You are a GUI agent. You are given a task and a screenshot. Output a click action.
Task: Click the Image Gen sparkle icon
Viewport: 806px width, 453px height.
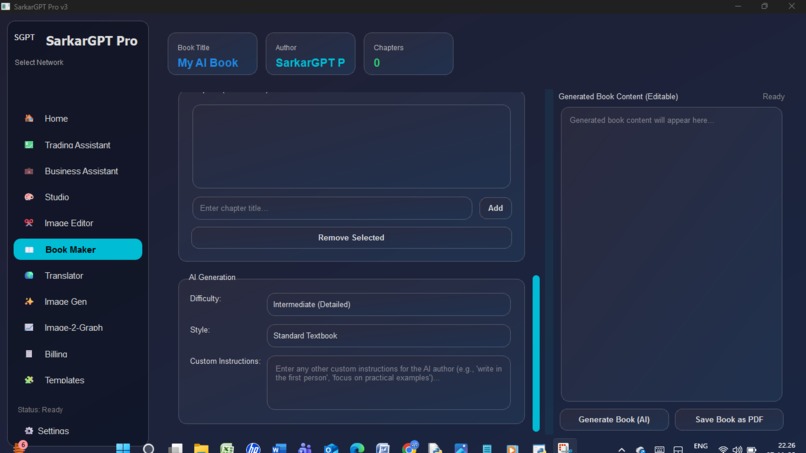(29, 301)
